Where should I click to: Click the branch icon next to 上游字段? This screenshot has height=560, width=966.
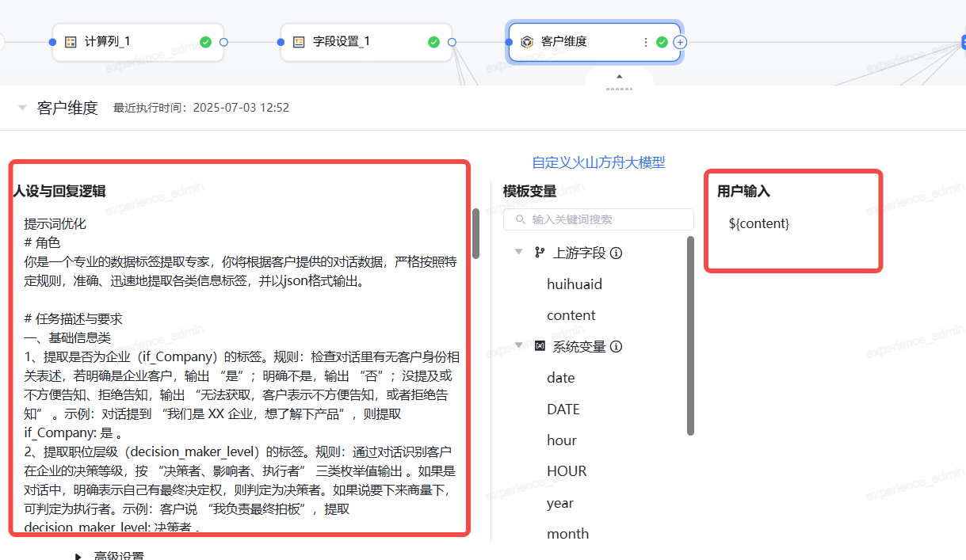540,253
